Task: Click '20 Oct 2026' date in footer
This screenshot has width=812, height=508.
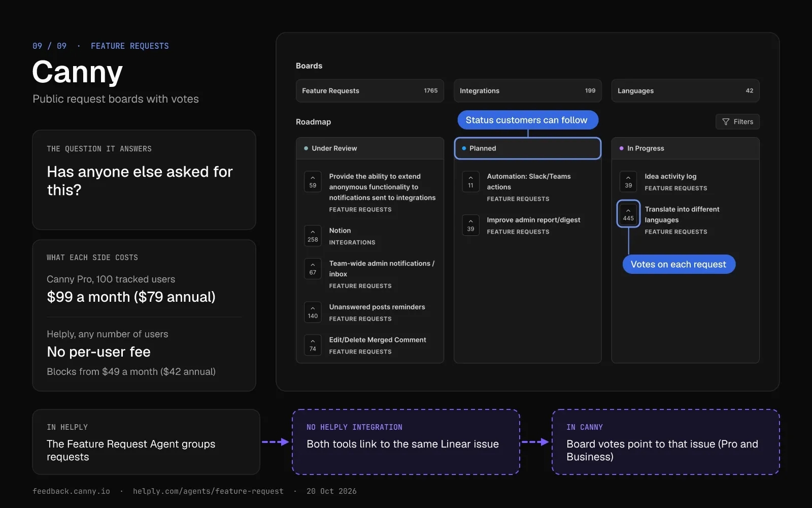Action: coord(331,491)
